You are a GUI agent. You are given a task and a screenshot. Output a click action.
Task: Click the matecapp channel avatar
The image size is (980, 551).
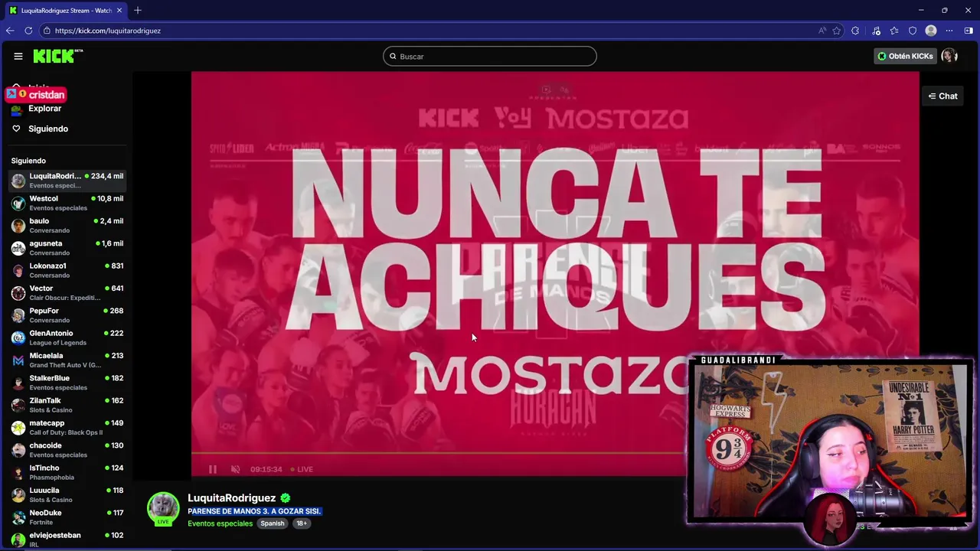pyautogui.click(x=18, y=427)
